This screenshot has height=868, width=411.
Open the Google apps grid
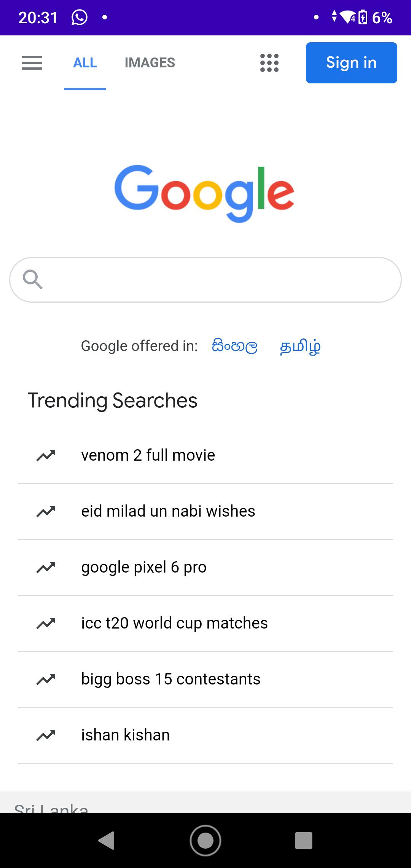click(269, 63)
